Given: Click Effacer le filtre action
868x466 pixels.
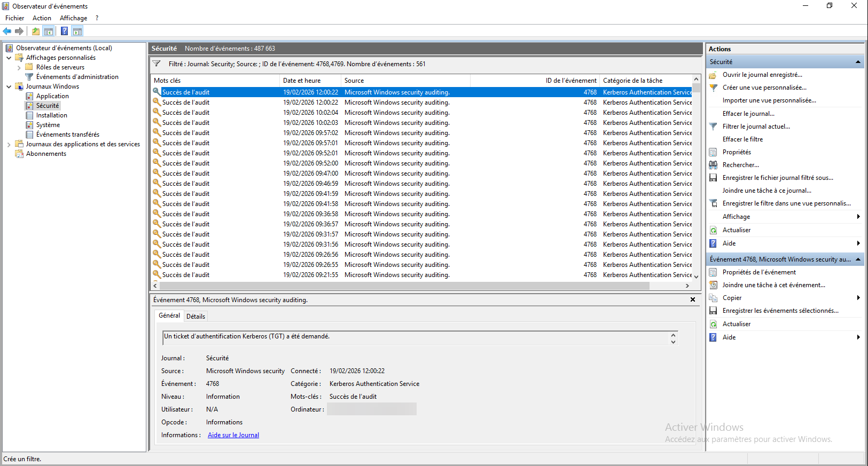Looking at the screenshot, I should 742,139.
